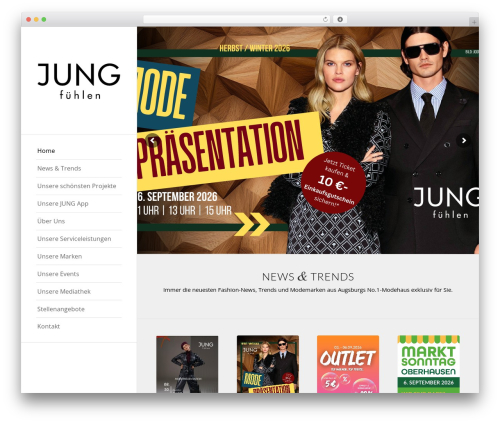Click the NEWS & TRENDS heading
Screen dimensions: 500x423
[308, 277]
